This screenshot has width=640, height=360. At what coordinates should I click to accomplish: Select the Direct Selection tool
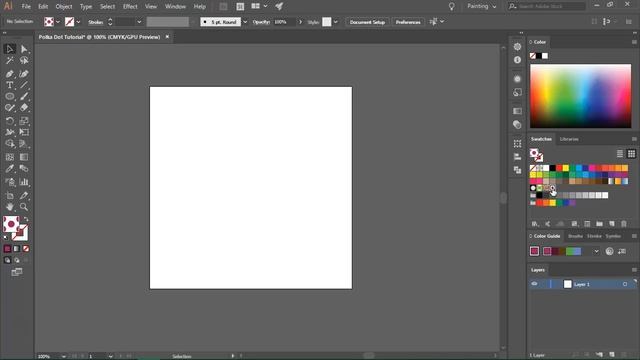24,49
